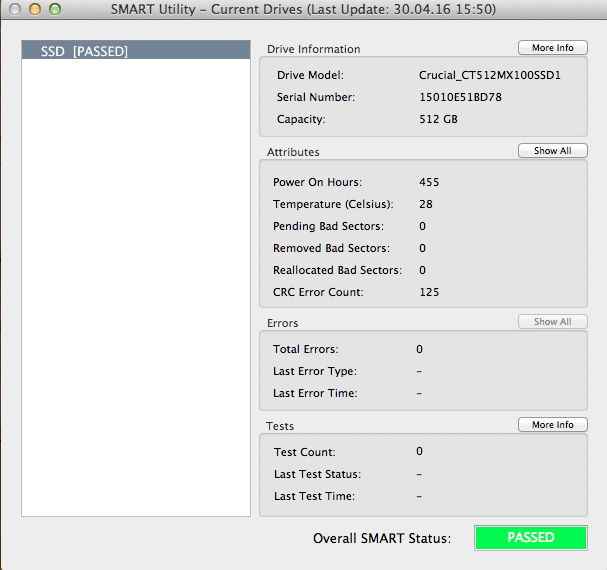The height and width of the screenshot is (570, 607).
Task: Click the Last Error Type label
Action: point(315,371)
